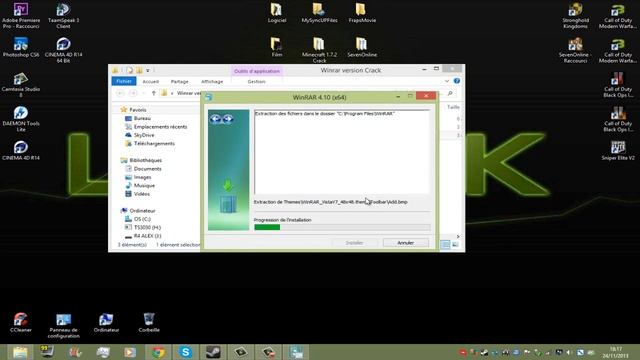Switch to the Accueil ribbon tab

[151, 82]
